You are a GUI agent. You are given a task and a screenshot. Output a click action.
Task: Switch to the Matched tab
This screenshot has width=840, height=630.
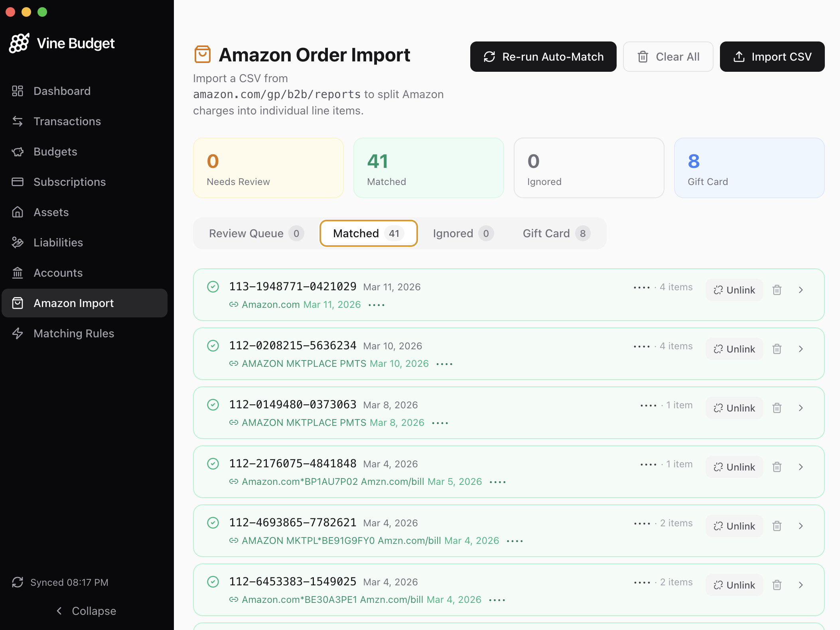coord(369,233)
